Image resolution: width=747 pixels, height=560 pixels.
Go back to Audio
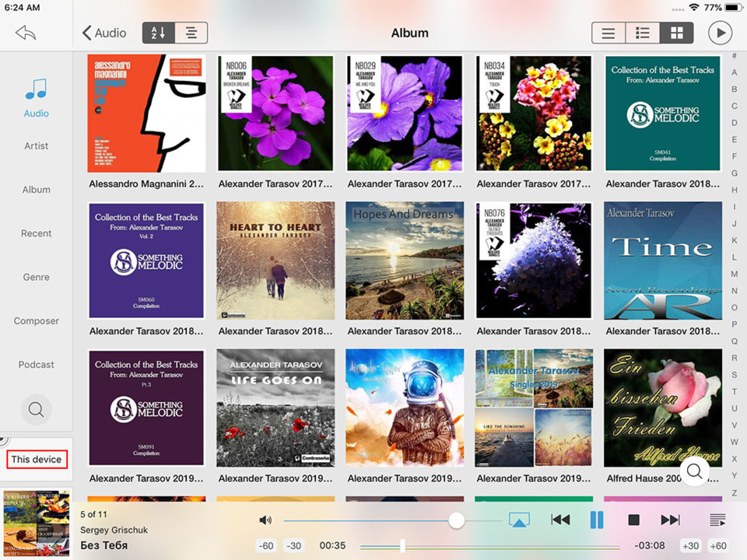click(x=104, y=33)
